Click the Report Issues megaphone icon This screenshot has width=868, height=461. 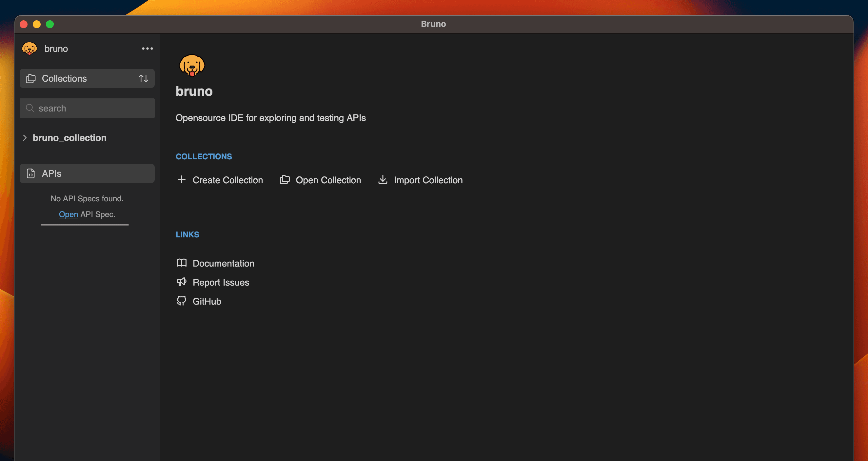point(181,282)
